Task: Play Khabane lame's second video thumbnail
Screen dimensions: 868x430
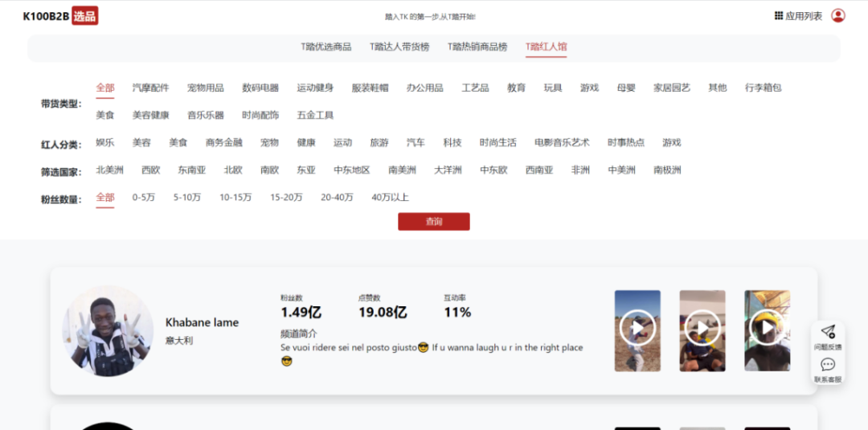Action: point(702,330)
